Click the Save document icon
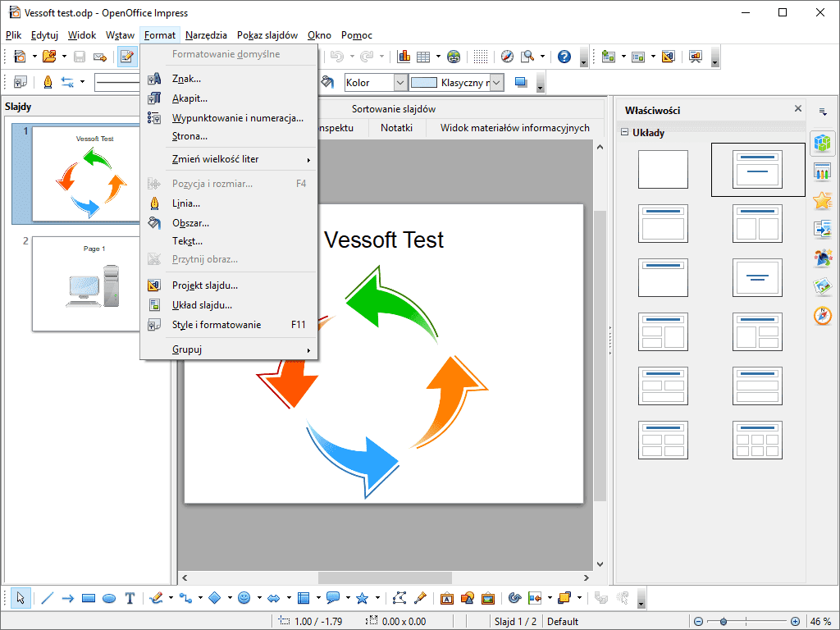 tap(80, 57)
